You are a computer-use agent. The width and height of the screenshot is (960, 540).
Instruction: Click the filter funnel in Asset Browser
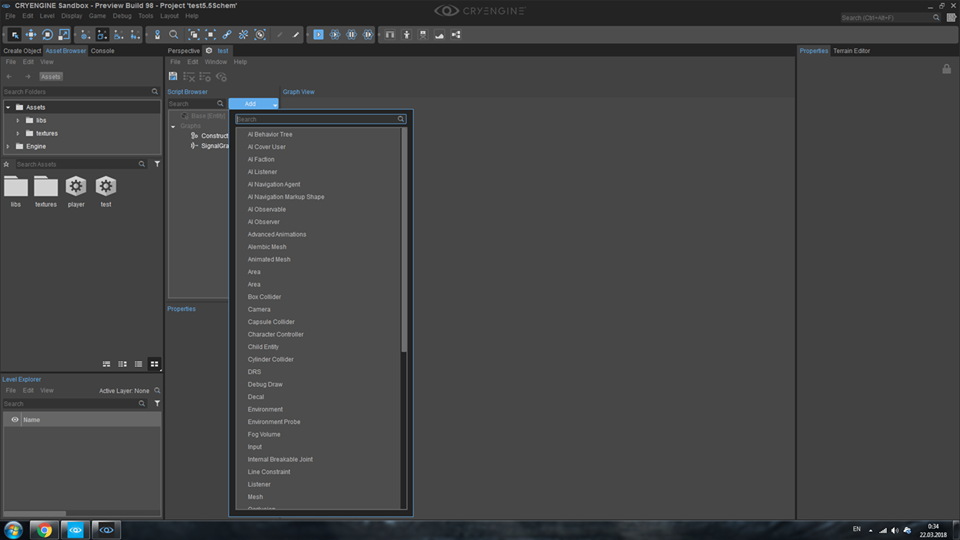coord(157,164)
